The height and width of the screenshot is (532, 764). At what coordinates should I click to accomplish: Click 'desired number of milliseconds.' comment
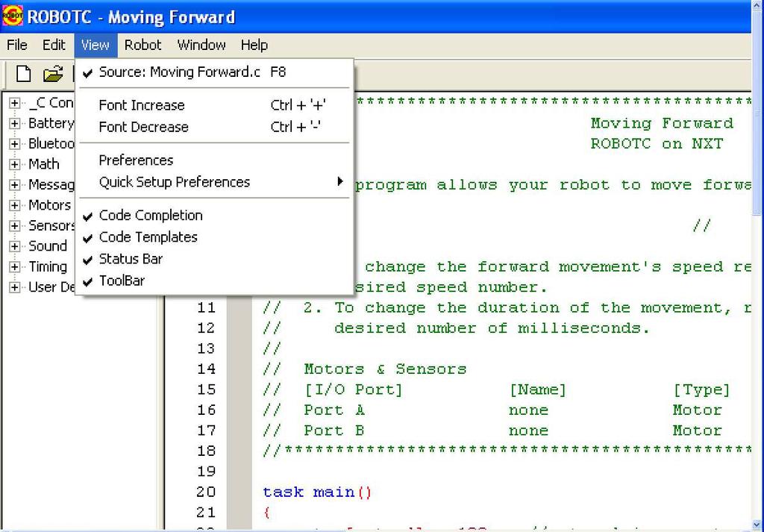492,328
